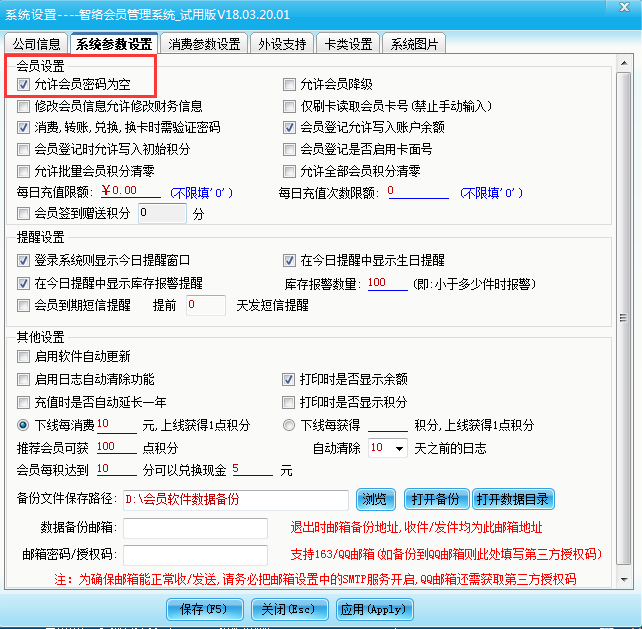Viewport: 642px width, 629px height.
Task: Open the 消费参数设置 tab
Action: coord(204,43)
